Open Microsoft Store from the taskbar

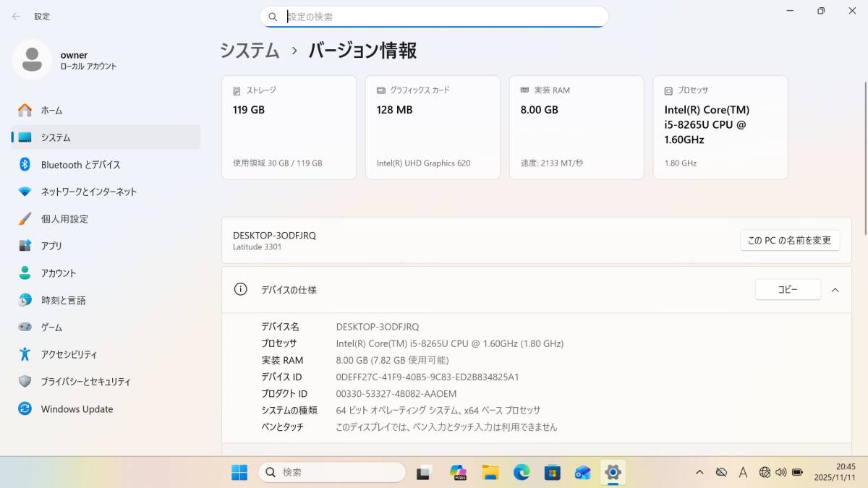coord(553,471)
